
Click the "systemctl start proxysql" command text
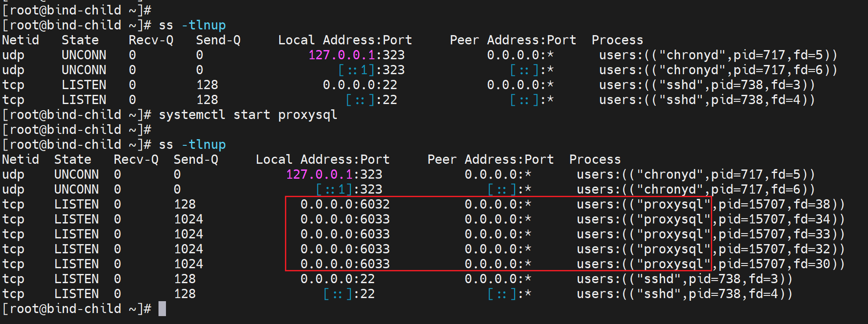click(x=248, y=115)
